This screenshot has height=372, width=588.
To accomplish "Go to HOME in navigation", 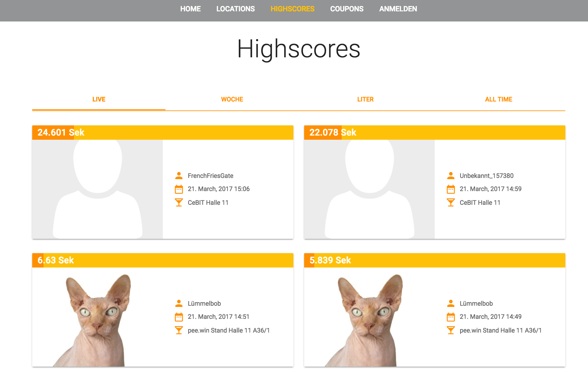I will [x=190, y=9].
